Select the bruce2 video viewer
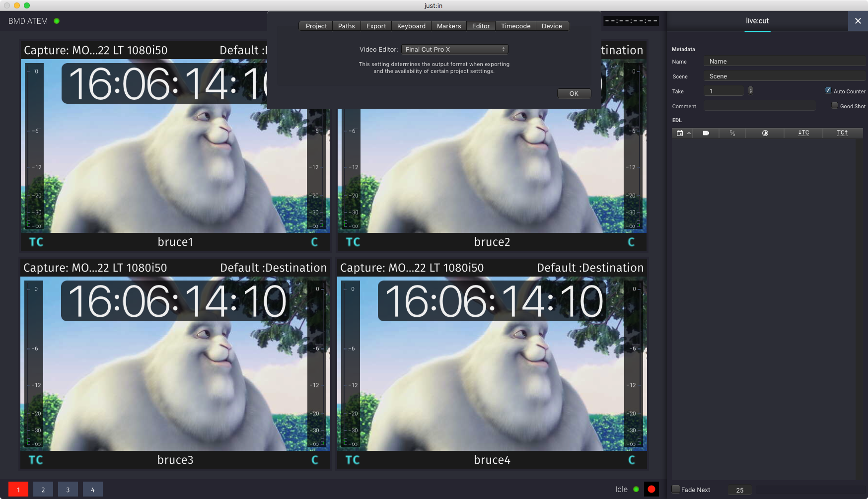 (492, 146)
